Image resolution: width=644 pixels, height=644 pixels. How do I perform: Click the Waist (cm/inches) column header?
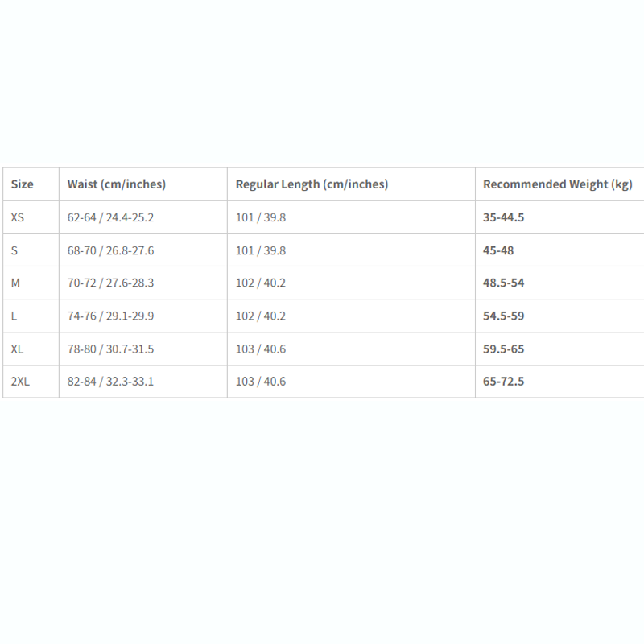pos(117,184)
